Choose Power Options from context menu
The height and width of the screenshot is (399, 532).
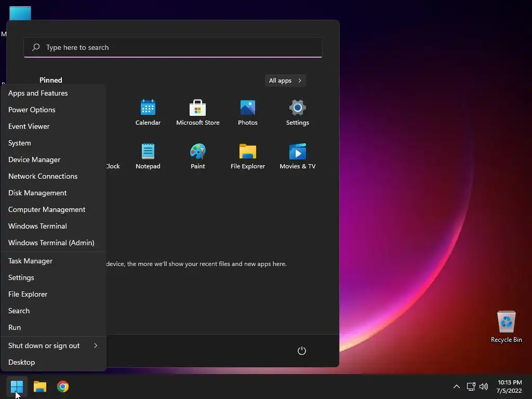(x=54, y=110)
